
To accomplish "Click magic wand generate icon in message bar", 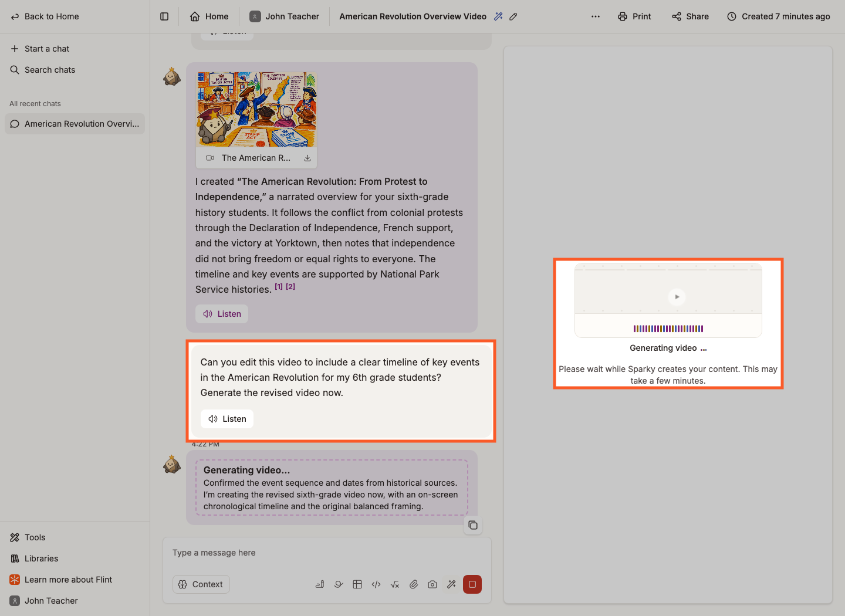I will (451, 584).
